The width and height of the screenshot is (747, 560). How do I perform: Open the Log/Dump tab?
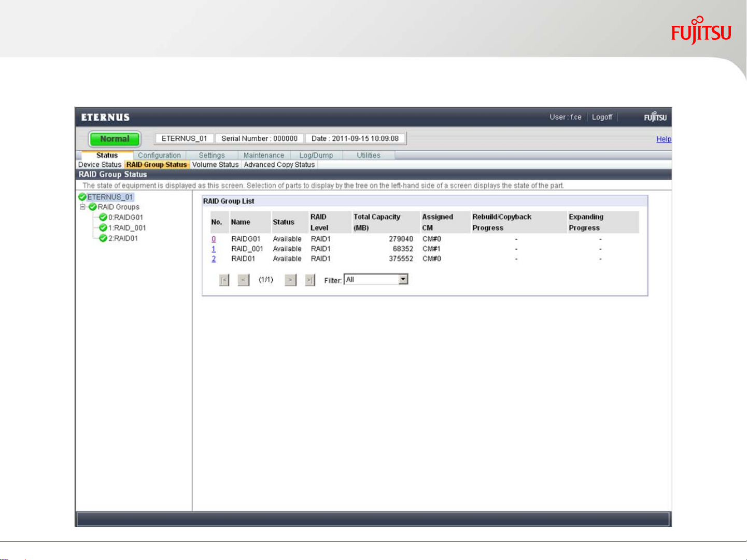[x=316, y=155]
